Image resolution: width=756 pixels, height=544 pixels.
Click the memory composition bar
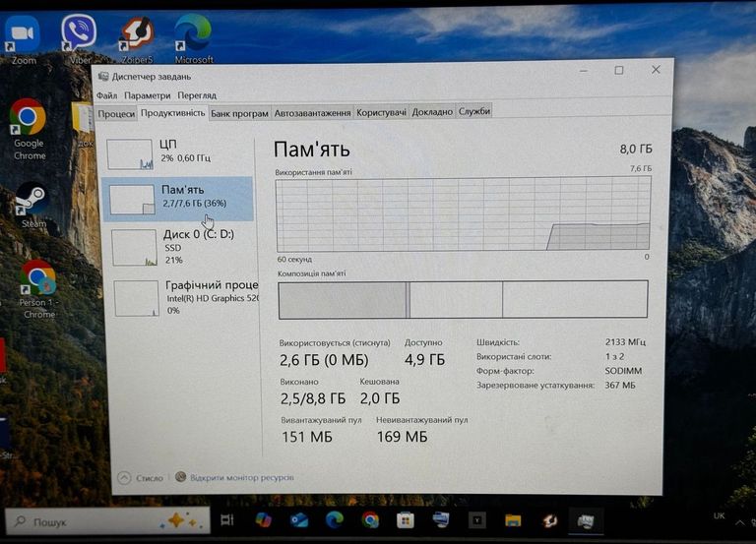click(463, 300)
